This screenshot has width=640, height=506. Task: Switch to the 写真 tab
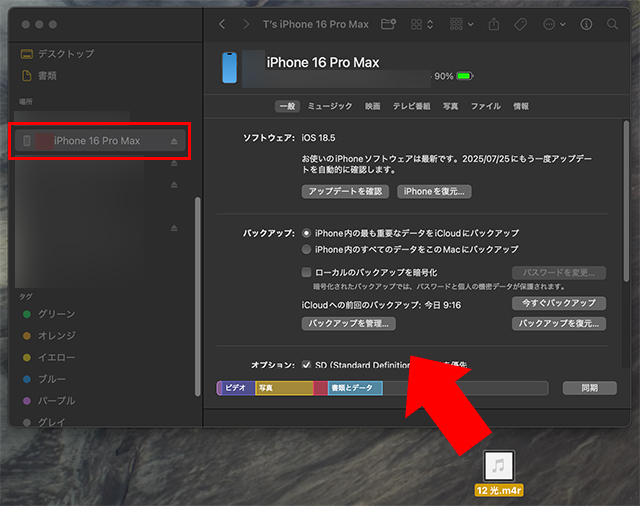click(x=451, y=107)
